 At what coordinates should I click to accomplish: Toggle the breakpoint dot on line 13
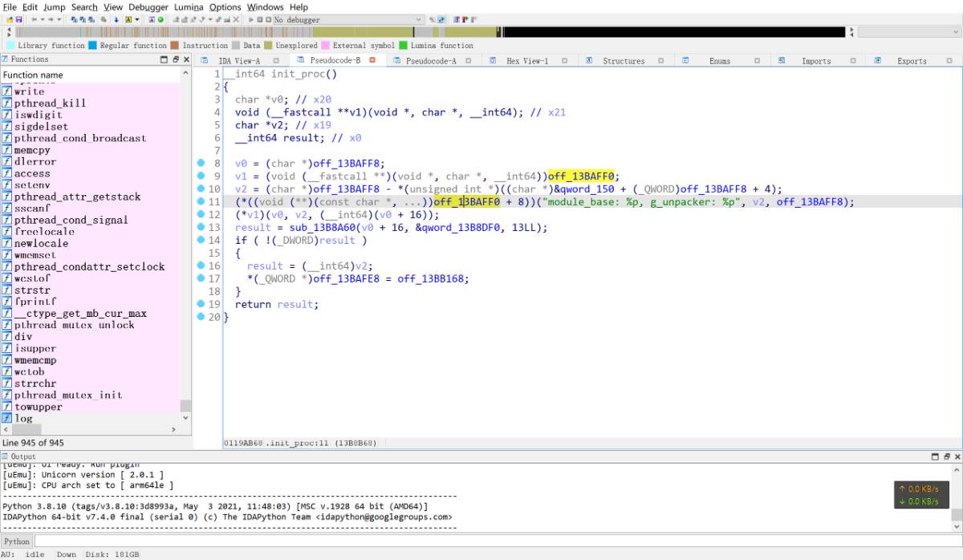(201, 227)
